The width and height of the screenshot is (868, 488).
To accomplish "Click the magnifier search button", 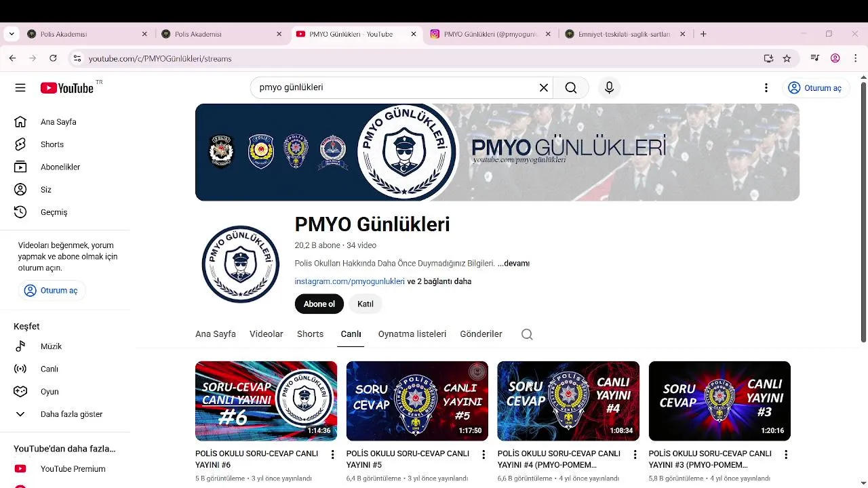I will [x=571, y=87].
